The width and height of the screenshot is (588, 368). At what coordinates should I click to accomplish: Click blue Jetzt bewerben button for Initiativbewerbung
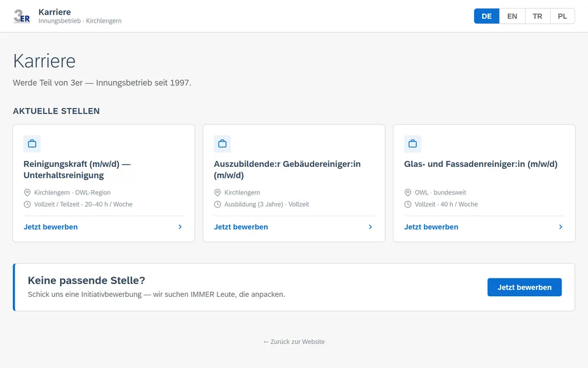[x=524, y=287]
